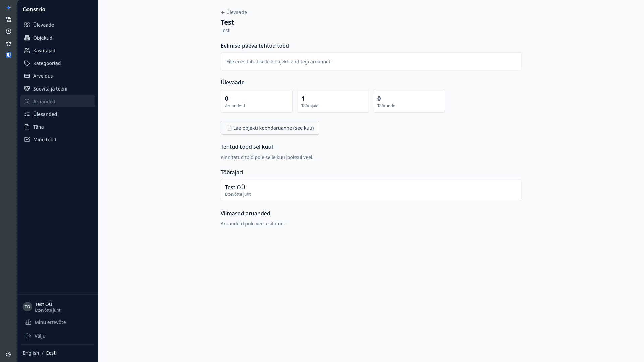
Task: Click the Kategooriad tag icon
Action: (x=27, y=63)
